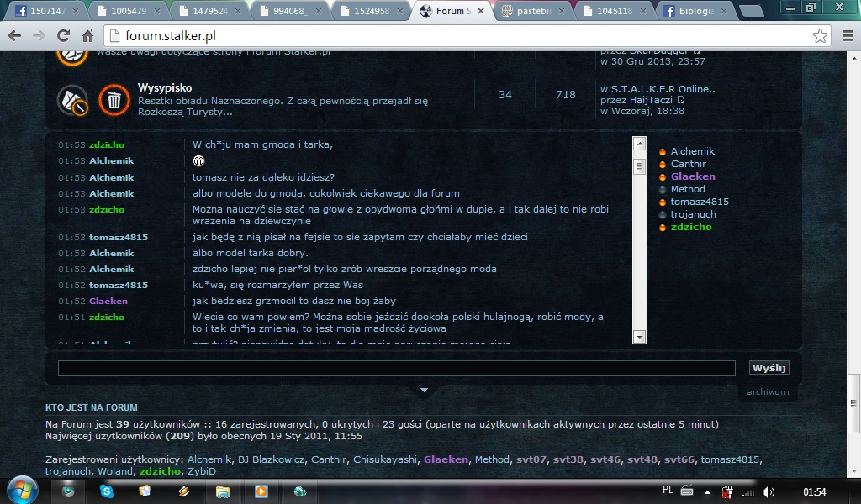
Task: Click the browser forward arrow
Action: coord(39,36)
